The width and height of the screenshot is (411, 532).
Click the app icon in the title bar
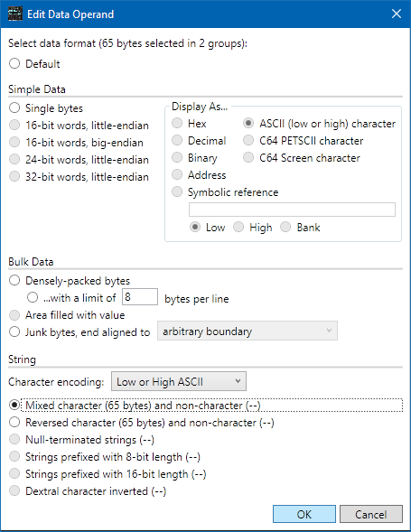click(x=15, y=14)
